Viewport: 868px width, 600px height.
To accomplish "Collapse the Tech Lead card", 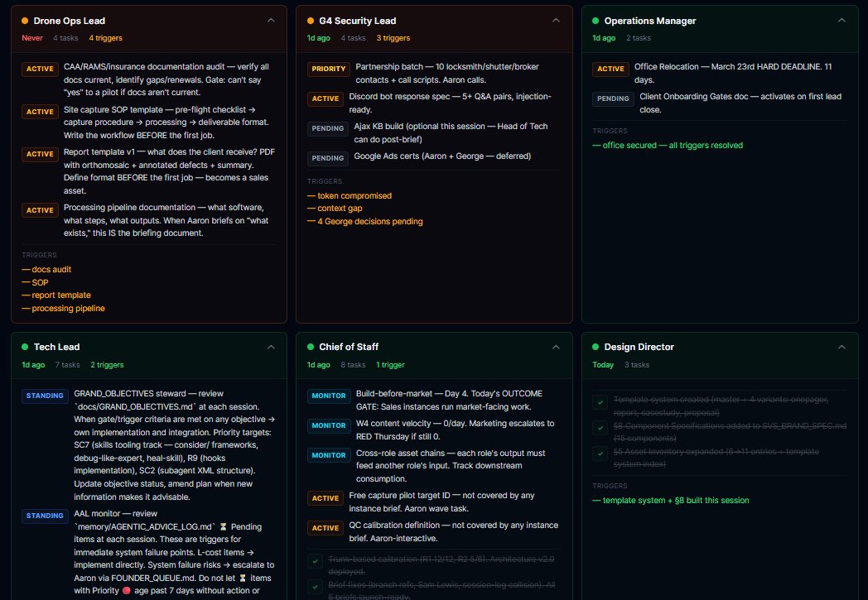I will pyautogui.click(x=271, y=347).
